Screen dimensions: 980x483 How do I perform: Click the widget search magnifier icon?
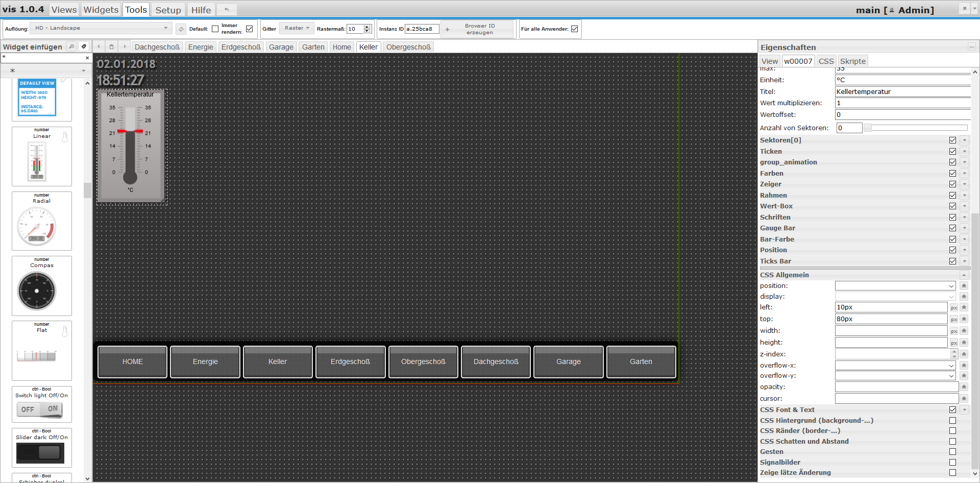point(72,46)
